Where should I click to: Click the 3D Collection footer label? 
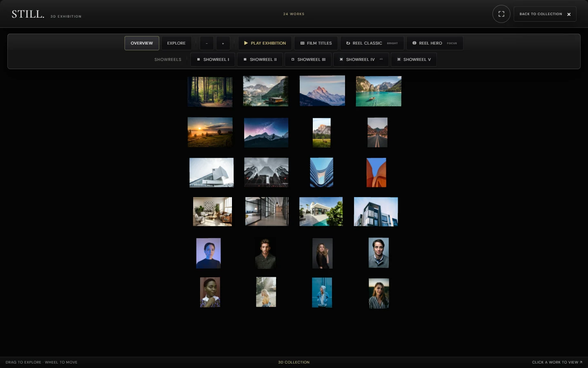point(294,362)
